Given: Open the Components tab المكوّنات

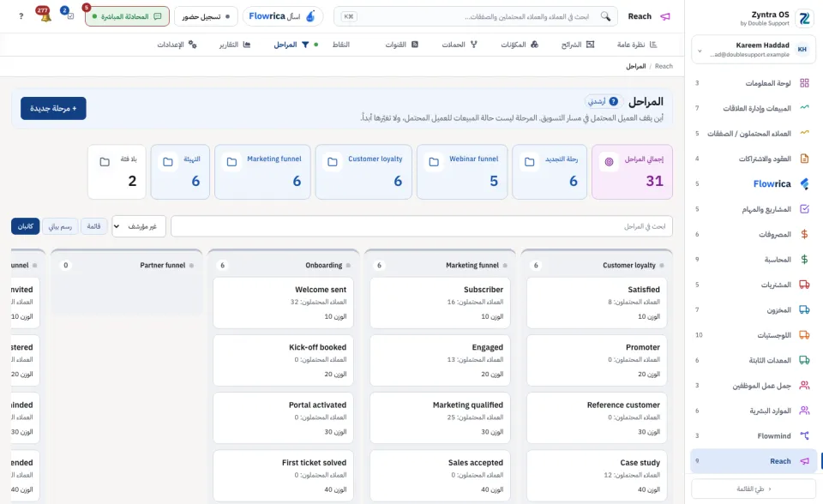Looking at the screenshot, I should click(520, 45).
